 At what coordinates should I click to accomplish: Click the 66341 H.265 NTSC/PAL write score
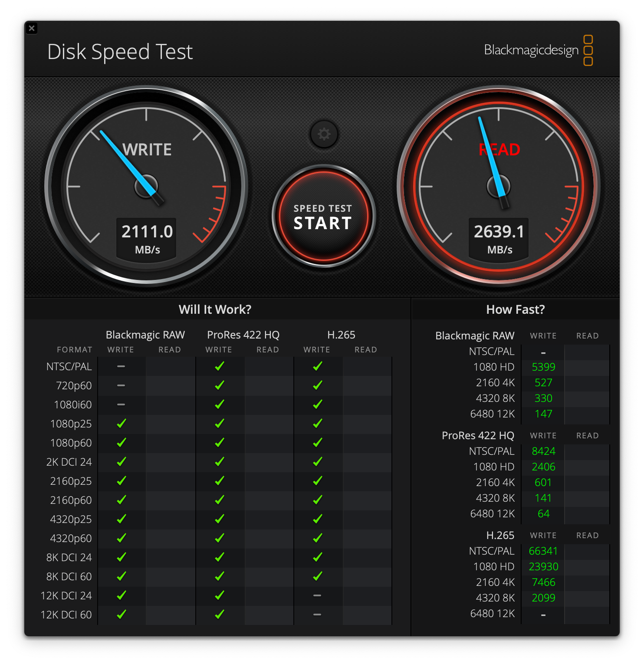[543, 551]
